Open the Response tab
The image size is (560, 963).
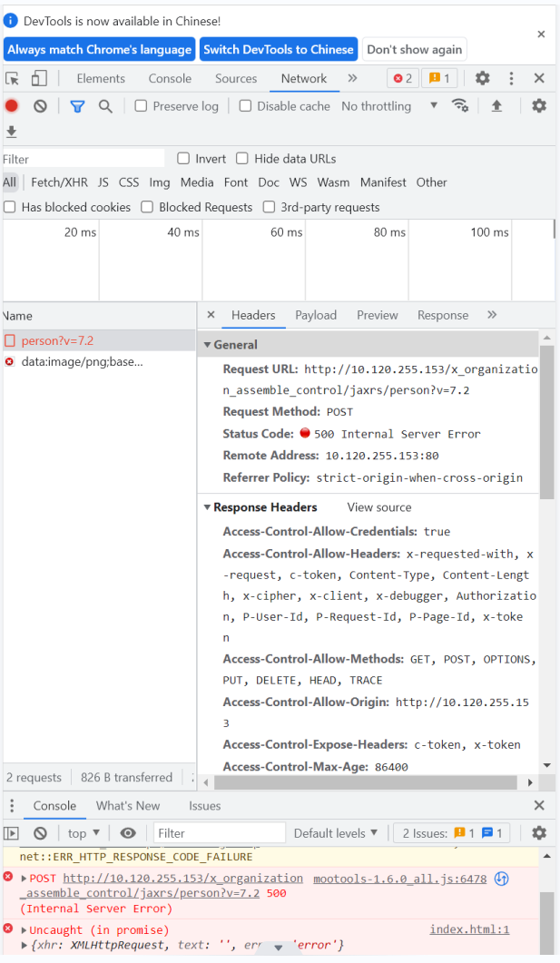(x=443, y=314)
